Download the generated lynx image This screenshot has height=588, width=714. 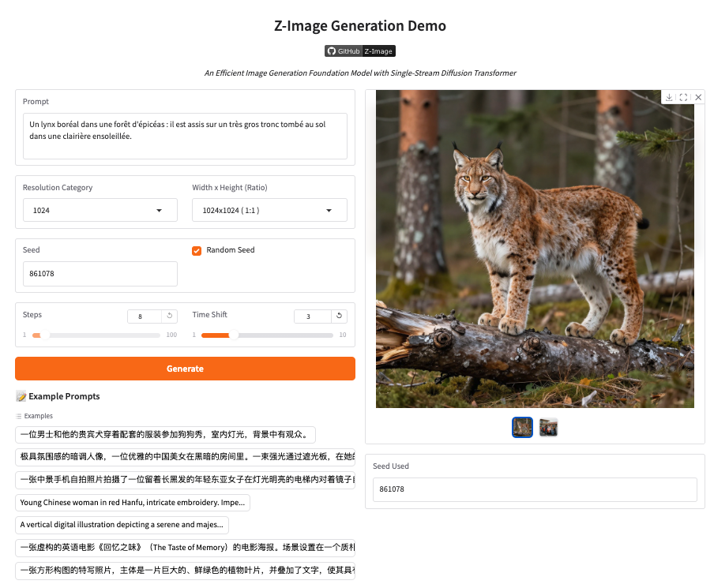point(669,97)
